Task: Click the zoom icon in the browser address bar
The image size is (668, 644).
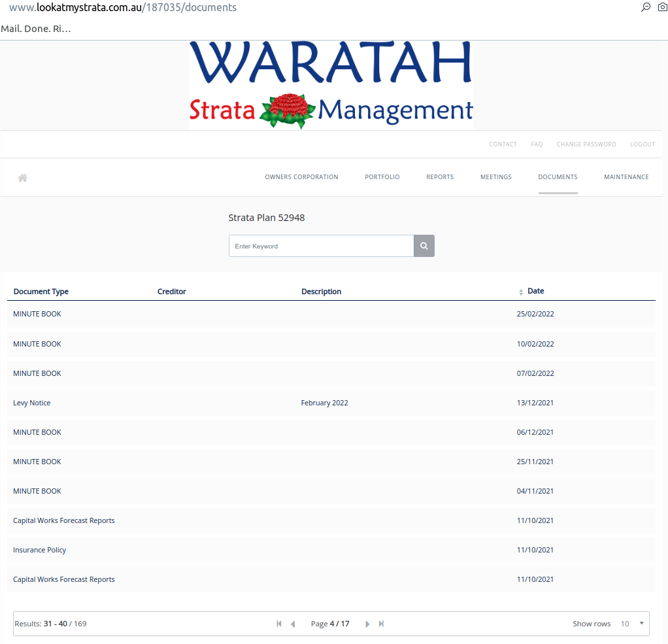Action: (x=646, y=7)
